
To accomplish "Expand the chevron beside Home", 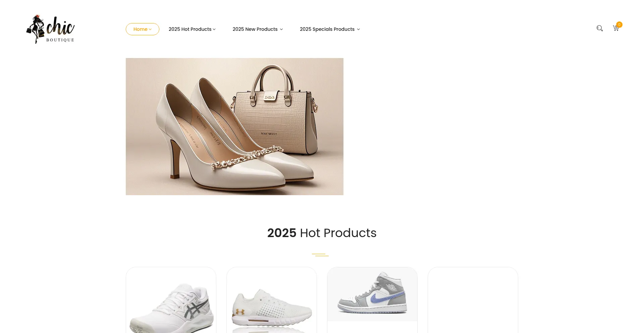I will click(150, 30).
